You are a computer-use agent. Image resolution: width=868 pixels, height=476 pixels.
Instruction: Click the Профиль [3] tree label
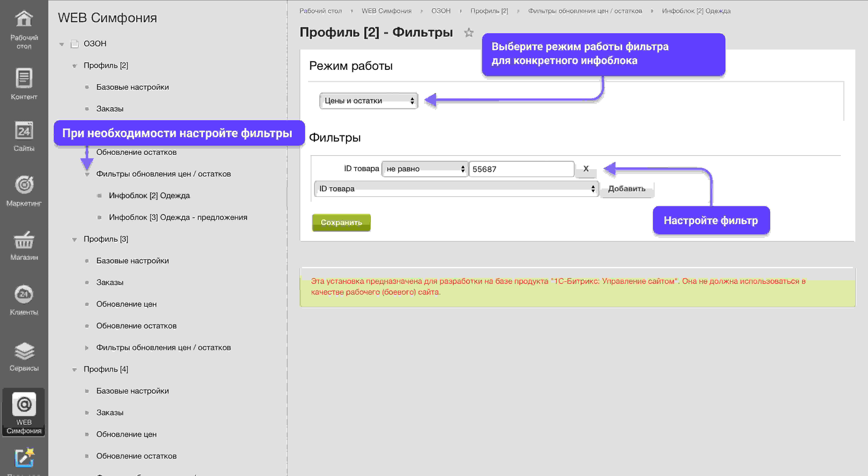pyautogui.click(x=106, y=239)
